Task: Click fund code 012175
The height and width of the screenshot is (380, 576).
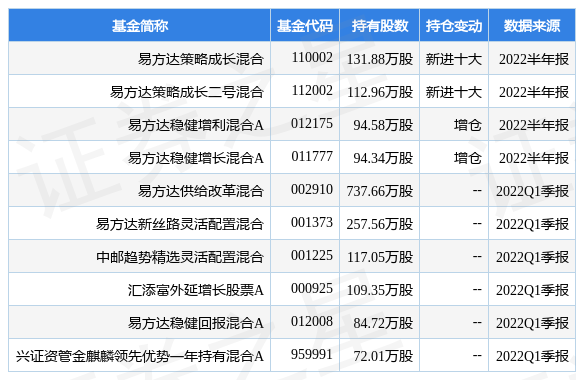Action: [312, 123]
